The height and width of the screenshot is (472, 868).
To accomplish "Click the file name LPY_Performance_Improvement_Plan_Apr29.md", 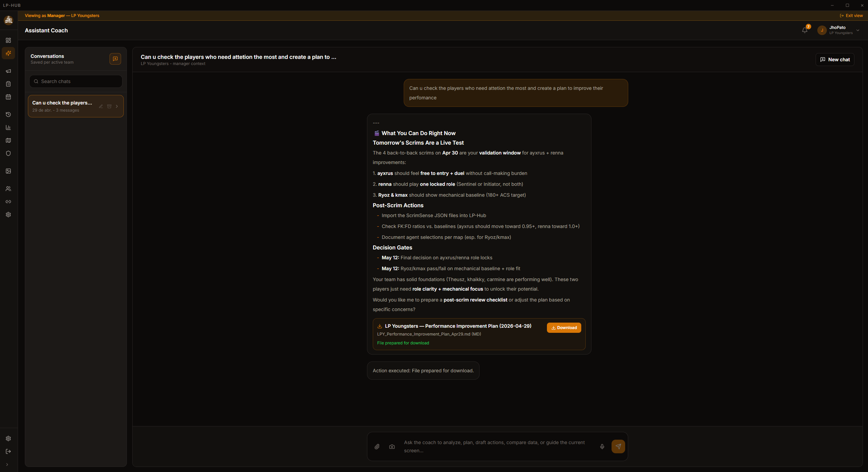I will point(424,334).
